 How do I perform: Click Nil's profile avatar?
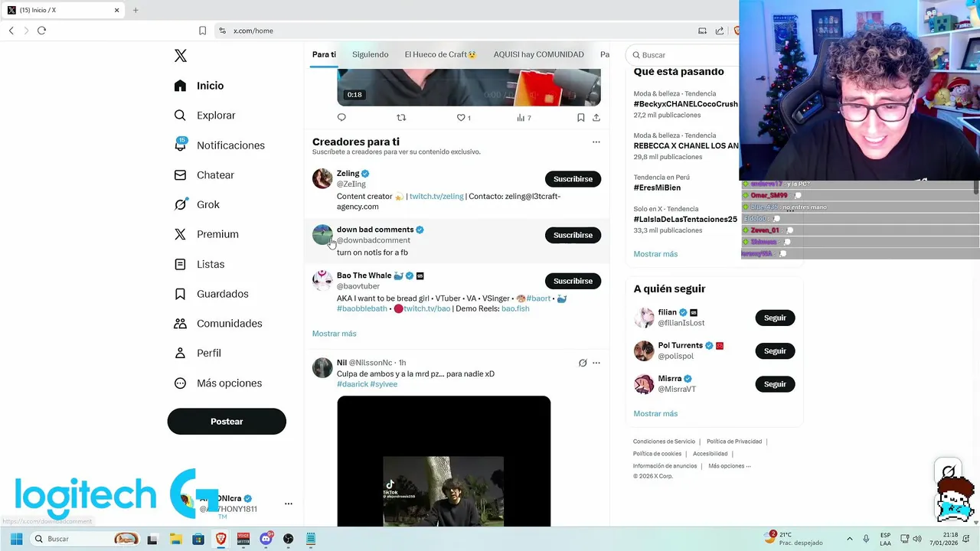click(x=322, y=367)
